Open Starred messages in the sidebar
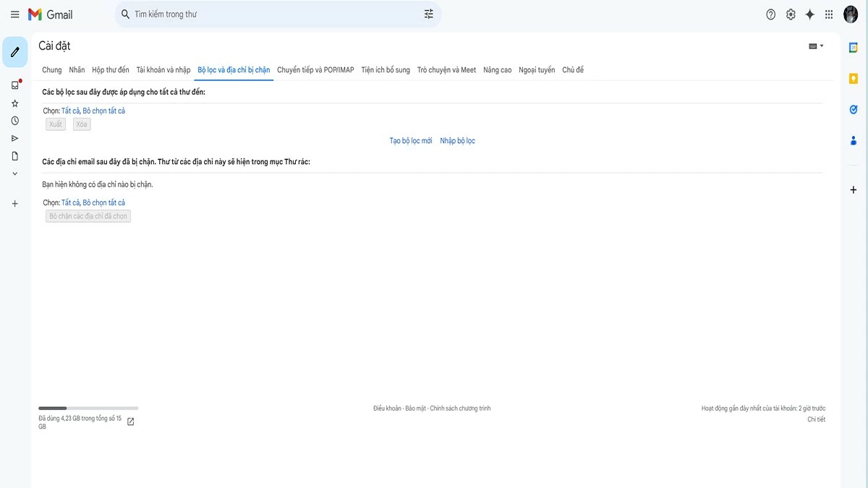Image resolution: width=868 pixels, height=488 pixels. pos(14,103)
